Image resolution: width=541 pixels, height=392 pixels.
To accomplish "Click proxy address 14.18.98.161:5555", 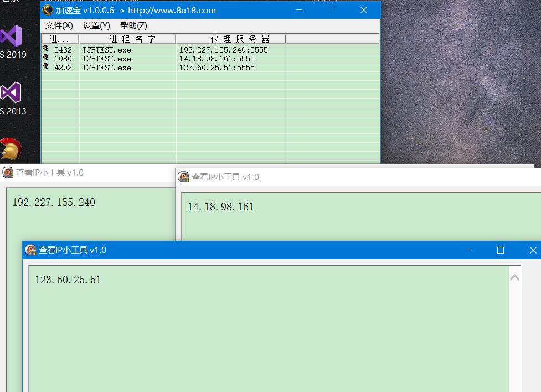I will pyautogui.click(x=217, y=59).
